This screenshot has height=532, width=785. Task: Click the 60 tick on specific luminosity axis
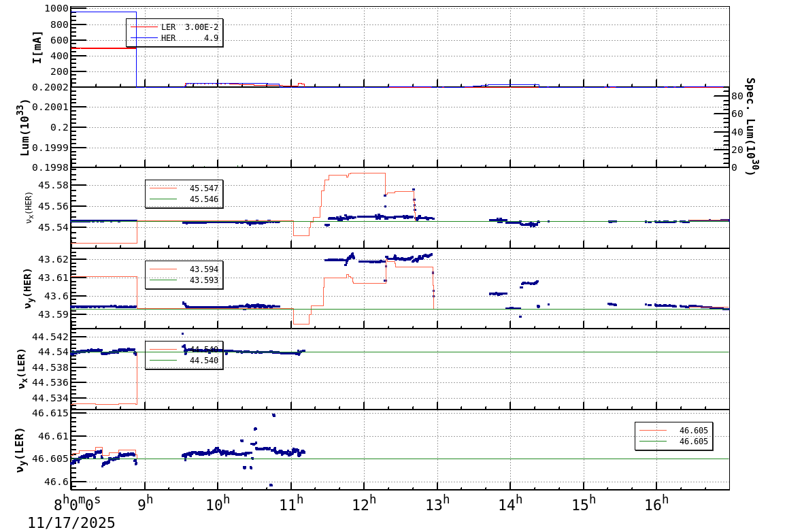coord(737,114)
